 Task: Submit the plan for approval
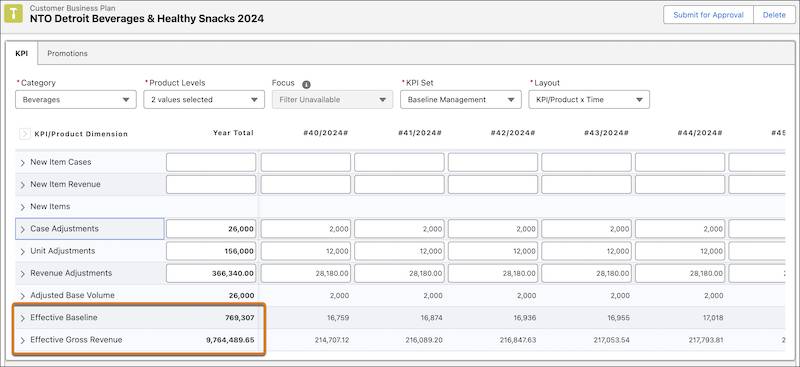coord(708,15)
